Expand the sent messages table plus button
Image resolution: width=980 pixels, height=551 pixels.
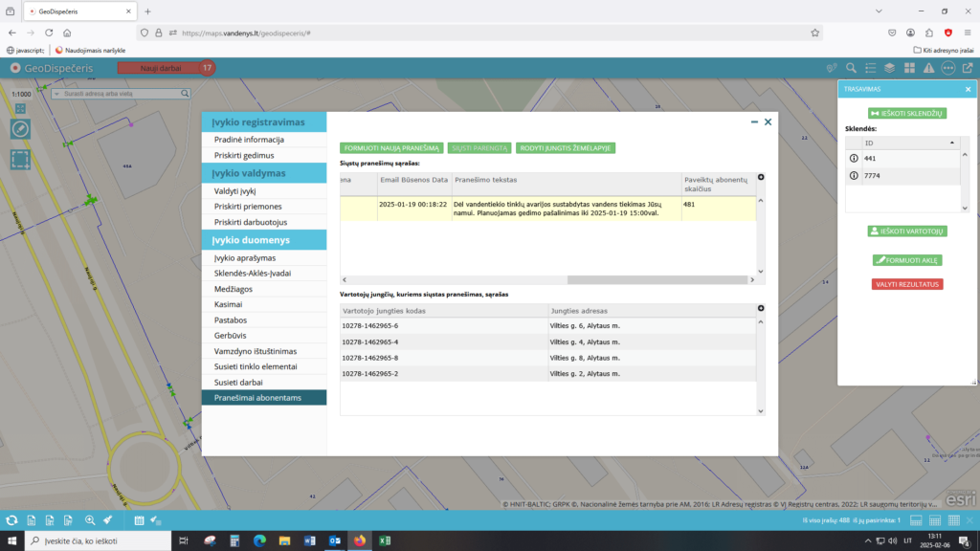click(761, 177)
